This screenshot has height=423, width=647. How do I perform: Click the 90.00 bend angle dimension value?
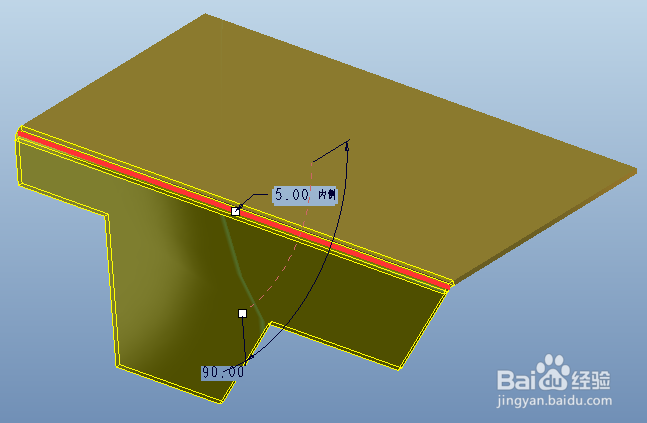point(223,372)
